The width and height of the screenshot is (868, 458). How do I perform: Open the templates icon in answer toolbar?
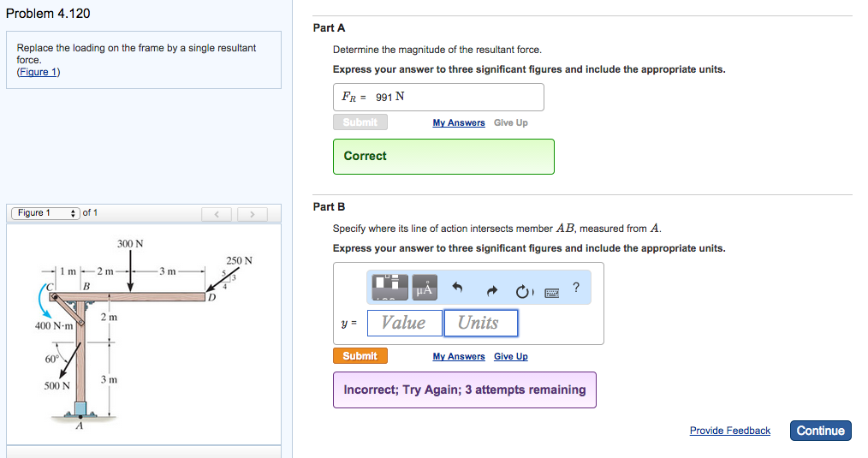coord(390,288)
